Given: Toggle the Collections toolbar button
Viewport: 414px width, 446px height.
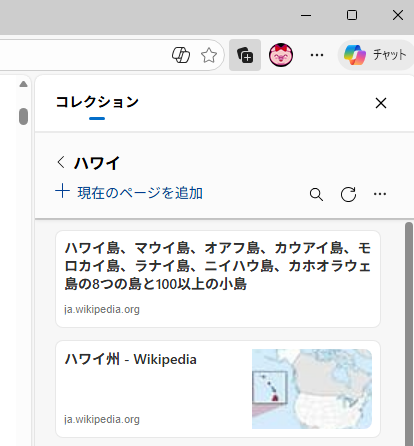Looking at the screenshot, I should (245, 55).
